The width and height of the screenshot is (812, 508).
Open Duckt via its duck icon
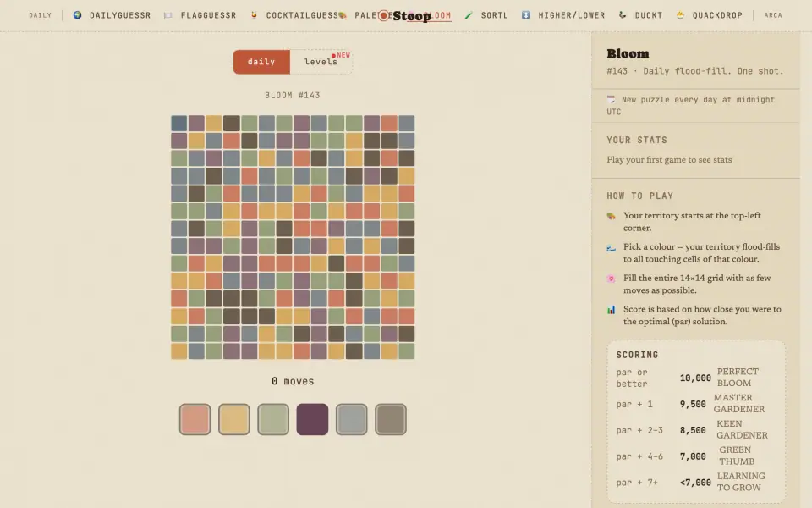(623, 15)
